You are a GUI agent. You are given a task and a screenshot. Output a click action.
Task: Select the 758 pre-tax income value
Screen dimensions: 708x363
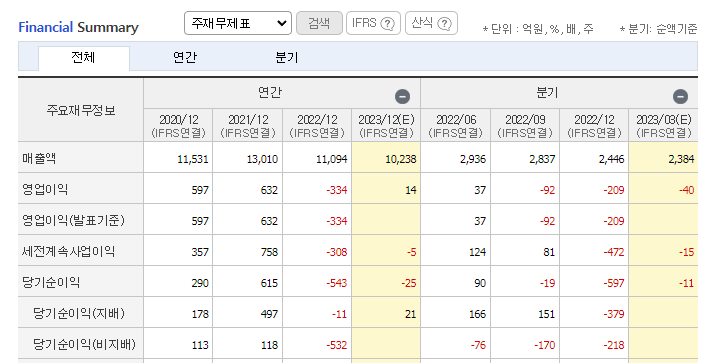[x=269, y=252]
